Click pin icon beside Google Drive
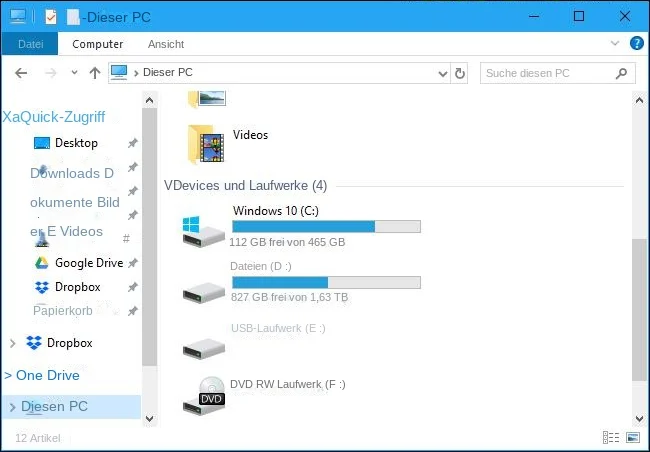Viewport: 650px width, 452px height. click(132, 263)
